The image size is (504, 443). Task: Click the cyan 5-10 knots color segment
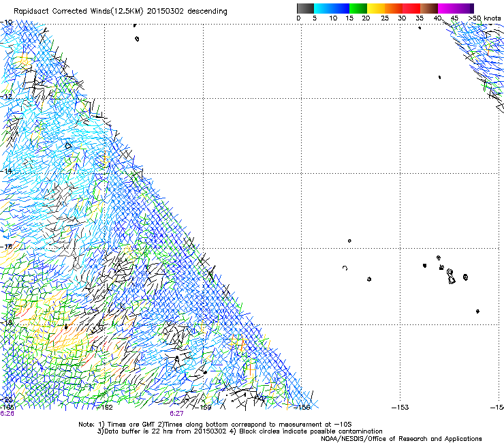click(323, 8)
